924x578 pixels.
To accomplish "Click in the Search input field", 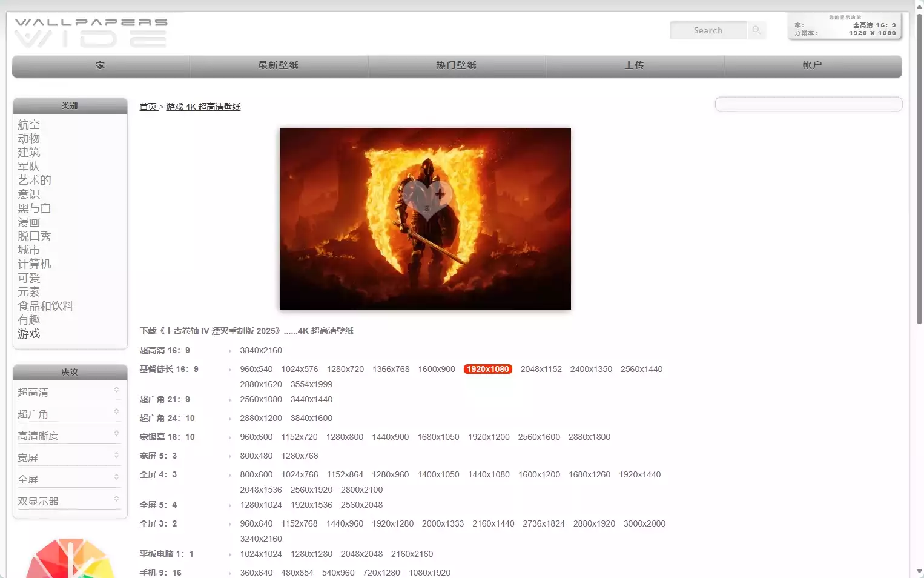I will 708,30.
